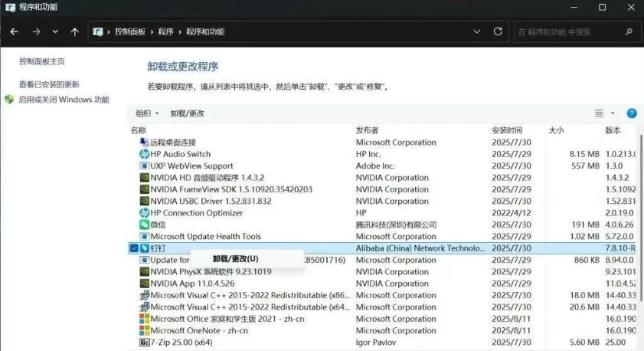The width and height of the screenshot is (644, 351).
Task: Refresh the programs list
Action: tap(498, 31)
